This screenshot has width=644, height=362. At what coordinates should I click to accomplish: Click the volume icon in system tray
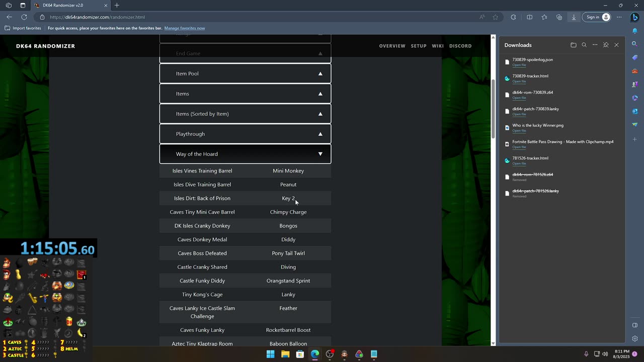(605, 354)
